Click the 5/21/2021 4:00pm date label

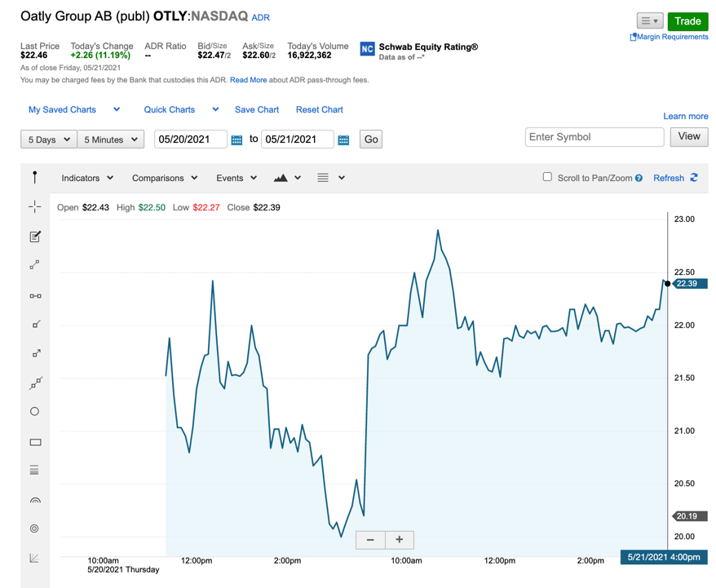click(664, 557)
